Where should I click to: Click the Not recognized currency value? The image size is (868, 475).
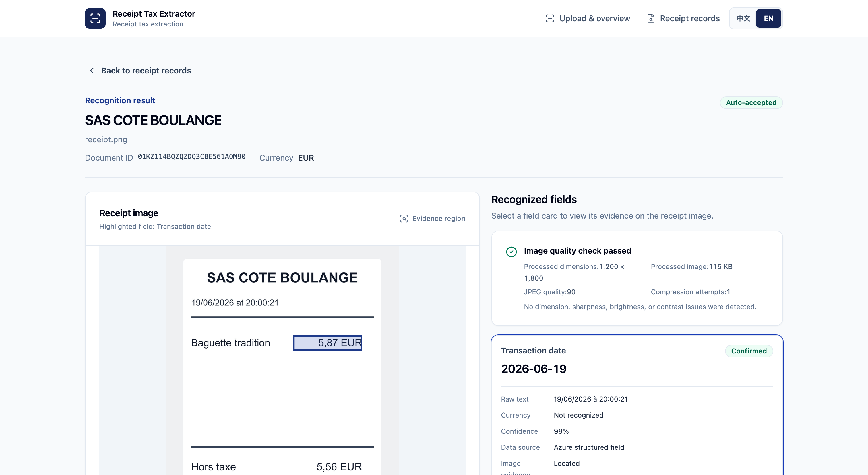[x=579, y=415]
